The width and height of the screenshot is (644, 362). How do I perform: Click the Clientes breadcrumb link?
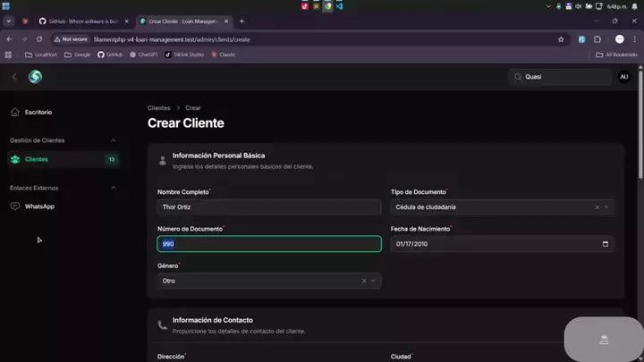point(158,107)
